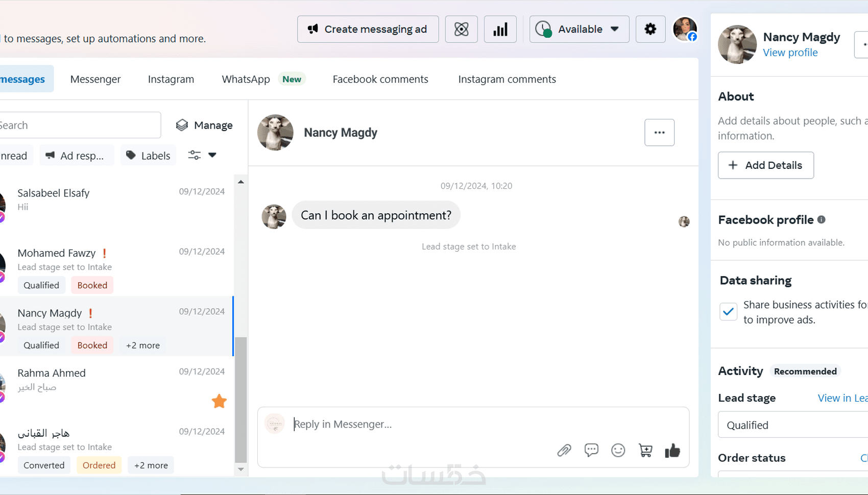Screen dimensions: 868x495
Task: Open Rahma Ahmed's conversation
Action: pyautogui.click(x=116, y=386)
